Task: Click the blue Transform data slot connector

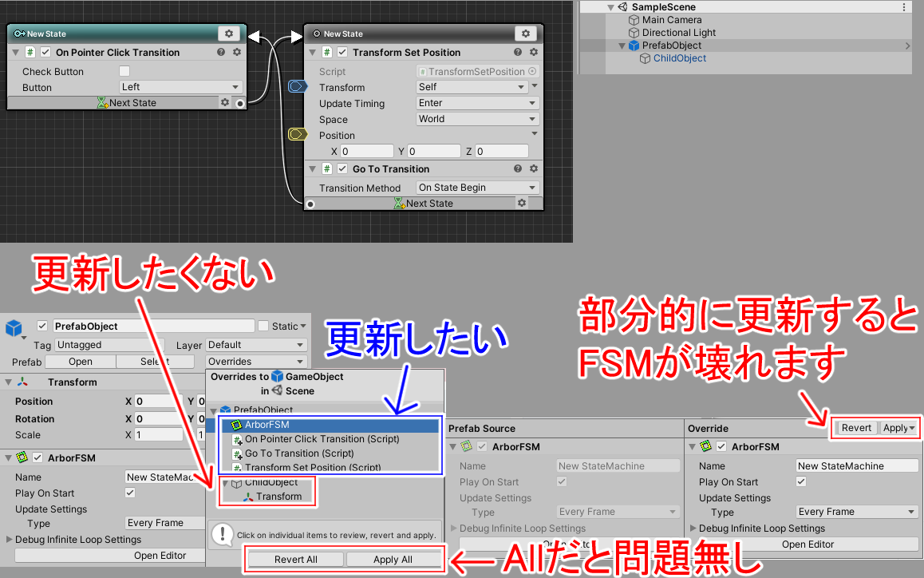Action: click(x=298, y=86)
